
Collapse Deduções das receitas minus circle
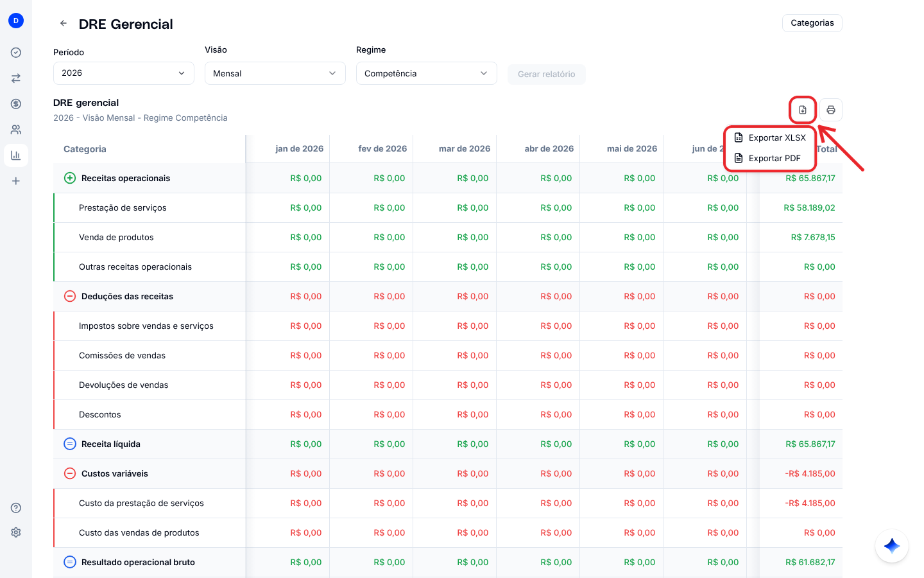(70, 296)
